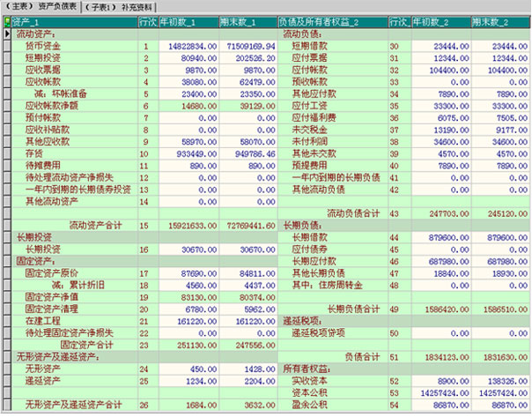This screenshot has height=417, width=532.
Task: Edit 未交税金 年初数 cell 13190.00
Action: pos(441,130)
